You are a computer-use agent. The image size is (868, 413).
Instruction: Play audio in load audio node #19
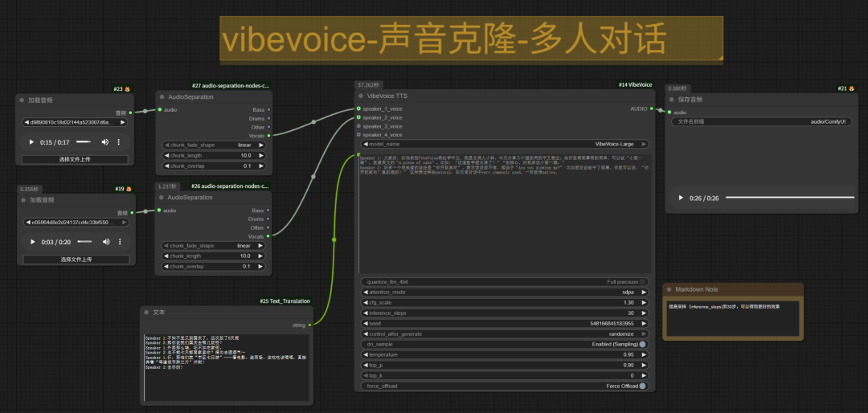tap(33, 242)
